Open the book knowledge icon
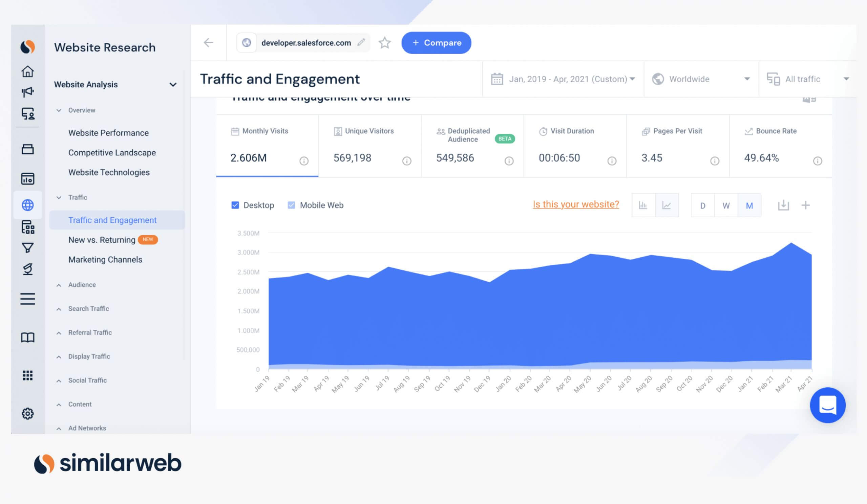 pyautogui.click(x=27, y=337)
